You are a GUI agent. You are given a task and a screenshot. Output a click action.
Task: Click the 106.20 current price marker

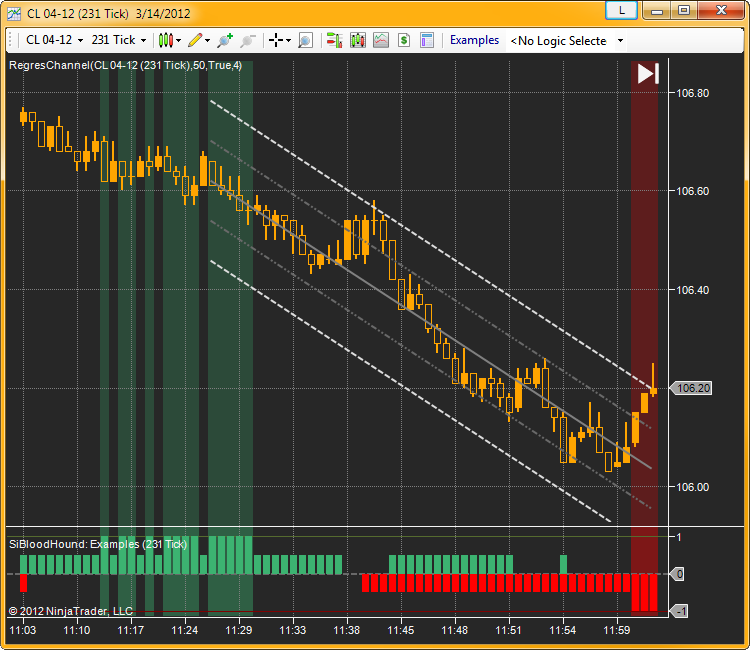pos(691,388)
